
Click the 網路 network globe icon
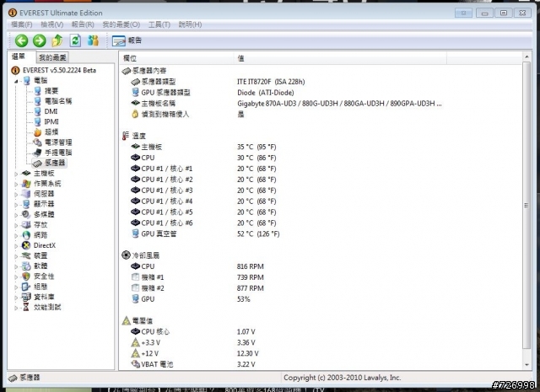(26, 235)
